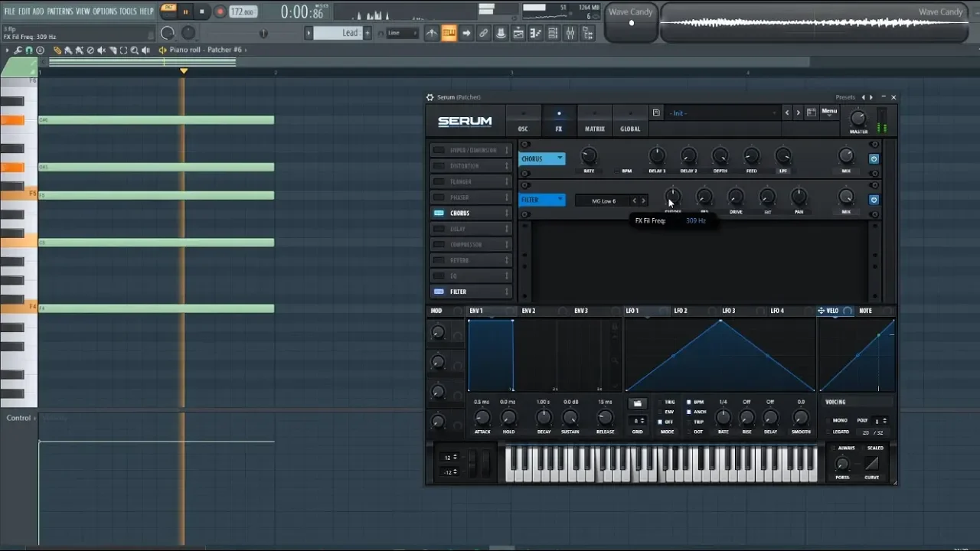Enable the LFO TRIP checkbox
Screen dimensions: 980x551
point(689,422)
